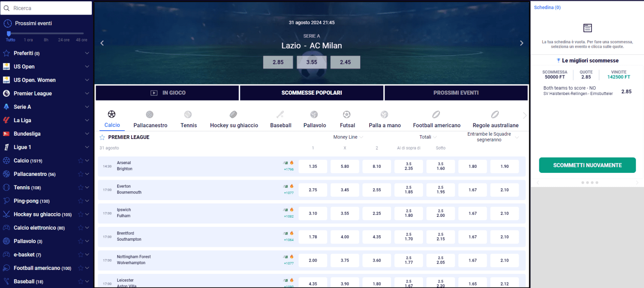
Task: Toggle the favorite star on Pallacanestro (56)
Action: click(x=80, y=174)
